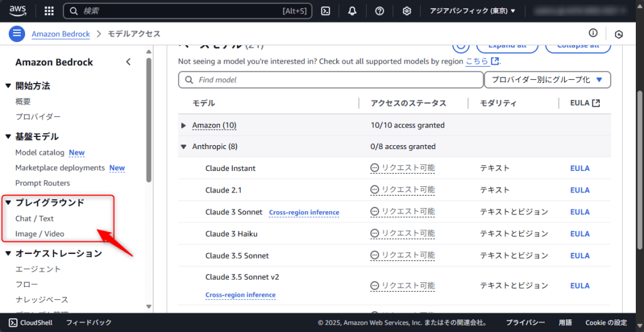Open Chat / Text playground
This screenshot has height=332, width=644.
click(x=35, y=219)
